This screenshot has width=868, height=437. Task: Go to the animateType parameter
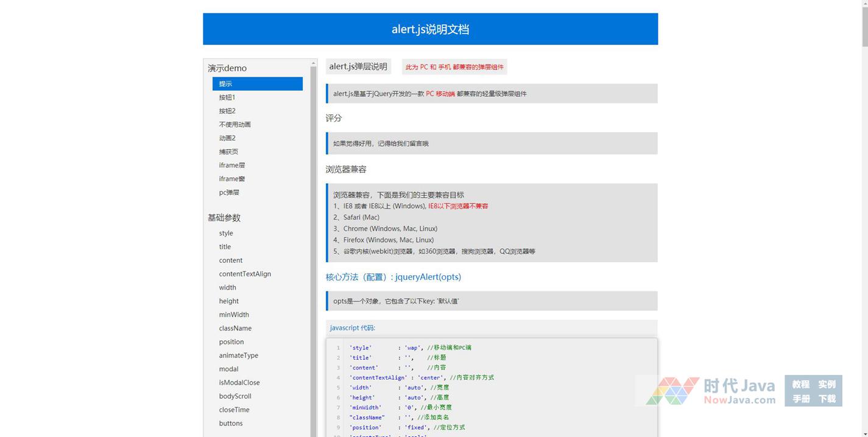[238, 355]
